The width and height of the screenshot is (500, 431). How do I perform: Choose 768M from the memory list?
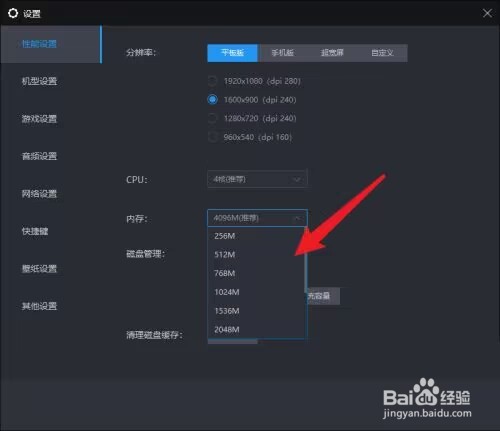(x=256, y=273)
